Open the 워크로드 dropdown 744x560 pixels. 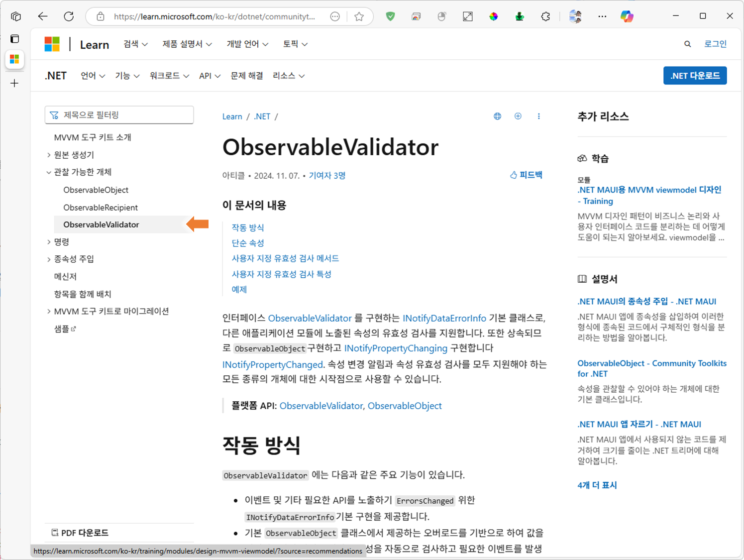point(169,76)
